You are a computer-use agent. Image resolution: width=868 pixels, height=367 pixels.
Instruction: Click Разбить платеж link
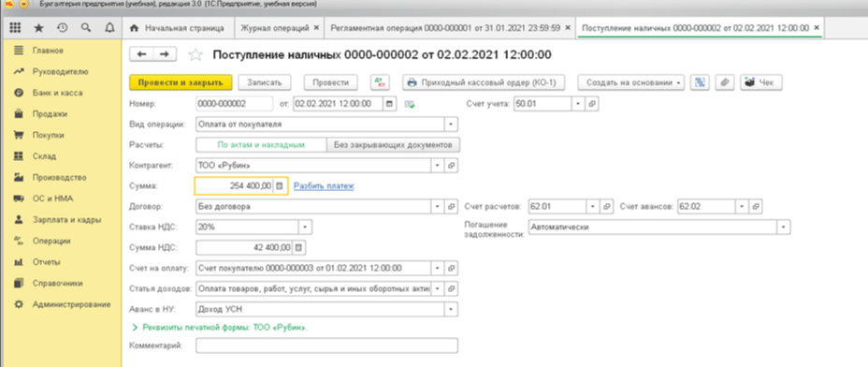324,186
